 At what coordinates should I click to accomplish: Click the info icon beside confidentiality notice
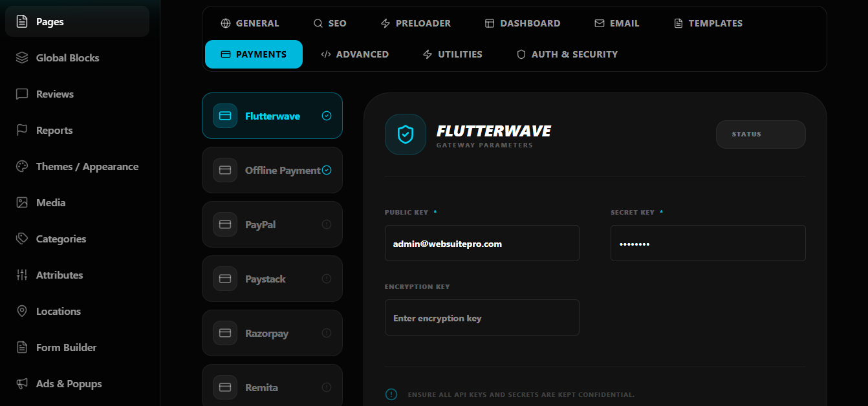391,394
